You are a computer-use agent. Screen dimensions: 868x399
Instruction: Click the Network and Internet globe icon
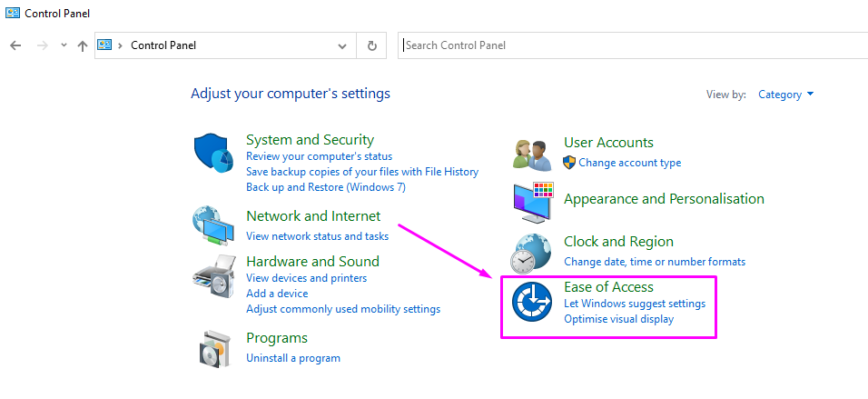click(x=213, y=225)
